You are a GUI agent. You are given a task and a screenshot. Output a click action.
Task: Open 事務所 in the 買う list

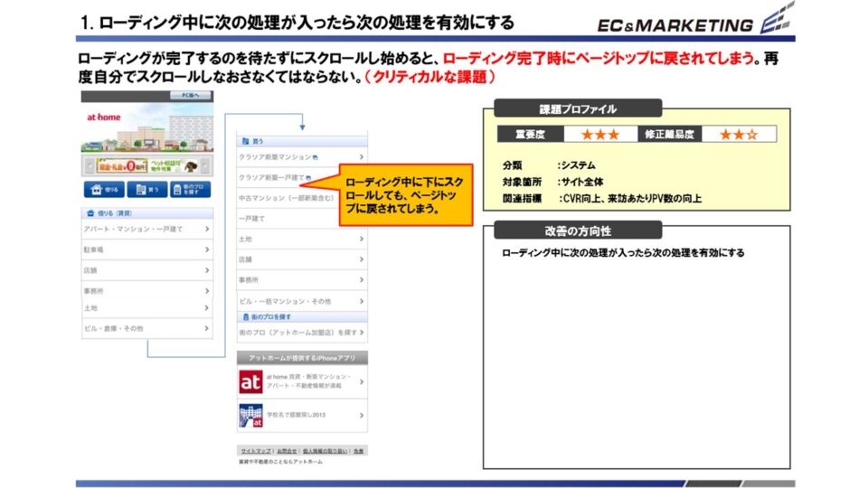click(x=302, y=280)
